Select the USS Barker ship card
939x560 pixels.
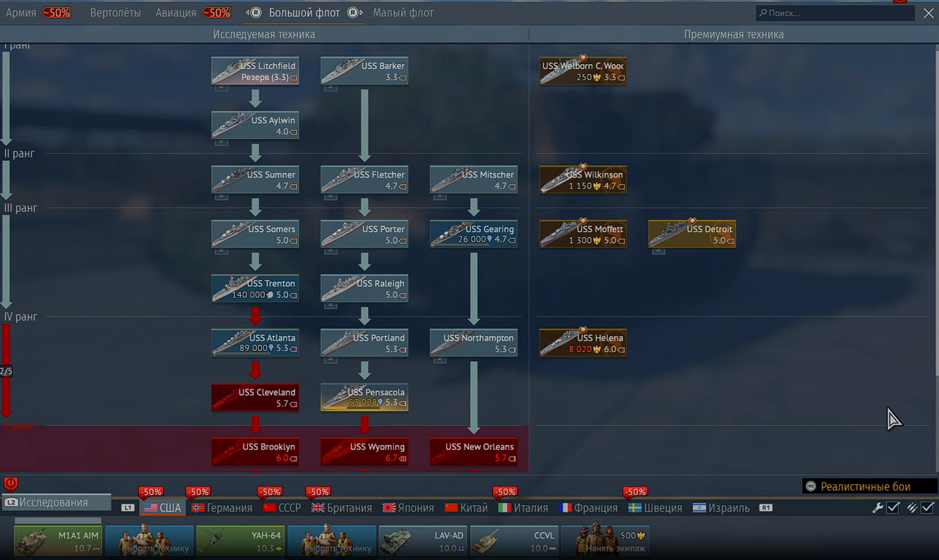(x=365, y=71)
